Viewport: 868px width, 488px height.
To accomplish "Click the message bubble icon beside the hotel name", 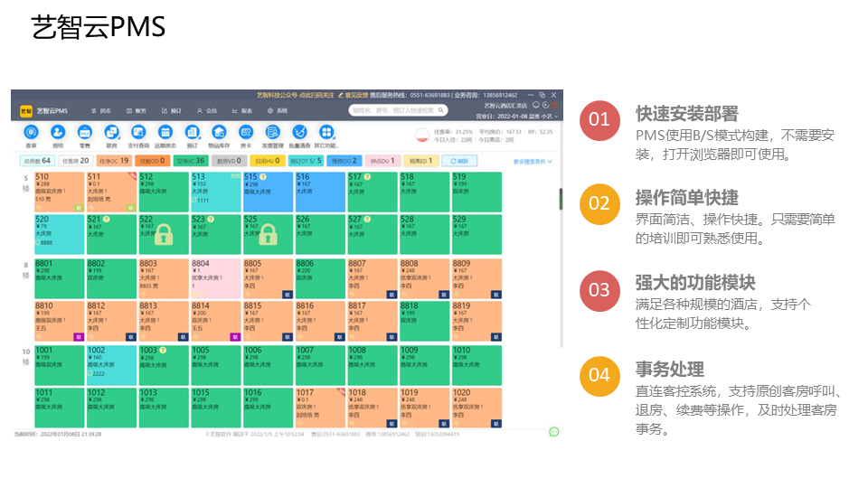I will tap(536, 105).
